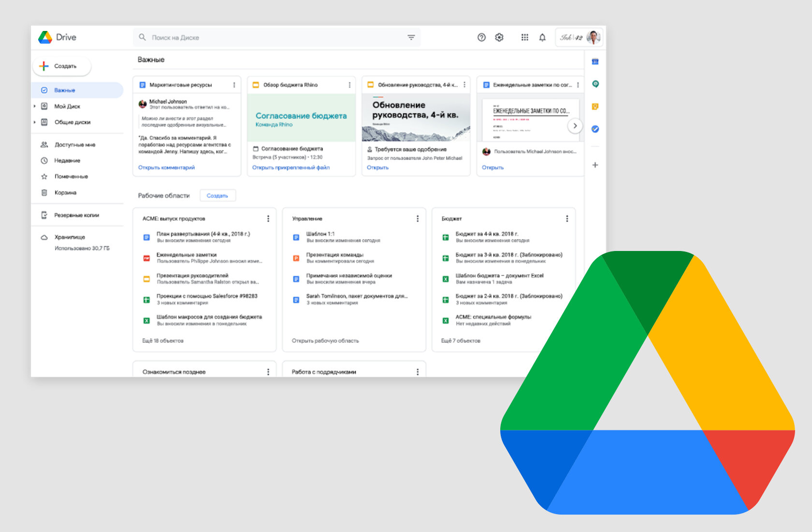
Task: Open the Help question mark icon
Action: (481, 37)
